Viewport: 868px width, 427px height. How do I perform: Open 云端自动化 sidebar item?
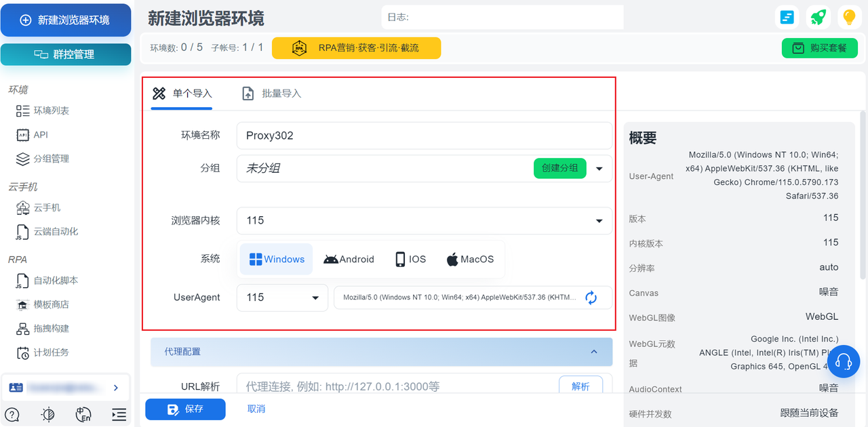click(46, 231)
